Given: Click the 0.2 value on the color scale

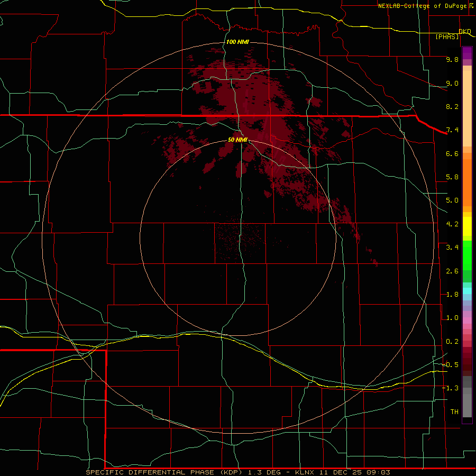Looking at the screenshot, I should pos(452,342).
